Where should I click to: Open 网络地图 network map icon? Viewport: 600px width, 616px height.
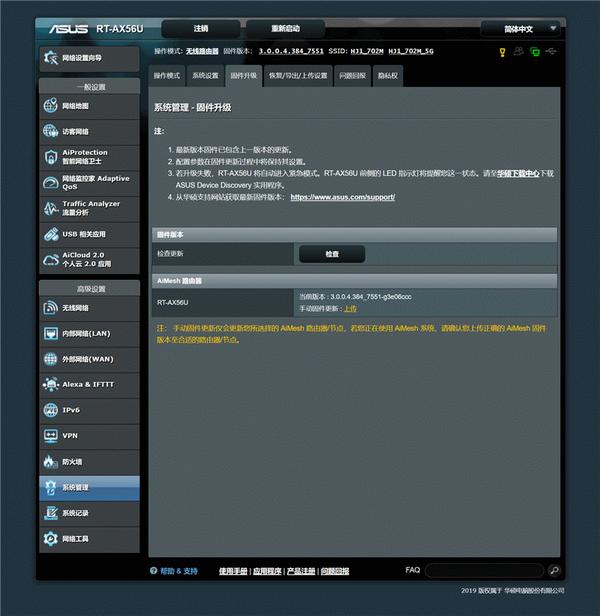coord(51,106)
